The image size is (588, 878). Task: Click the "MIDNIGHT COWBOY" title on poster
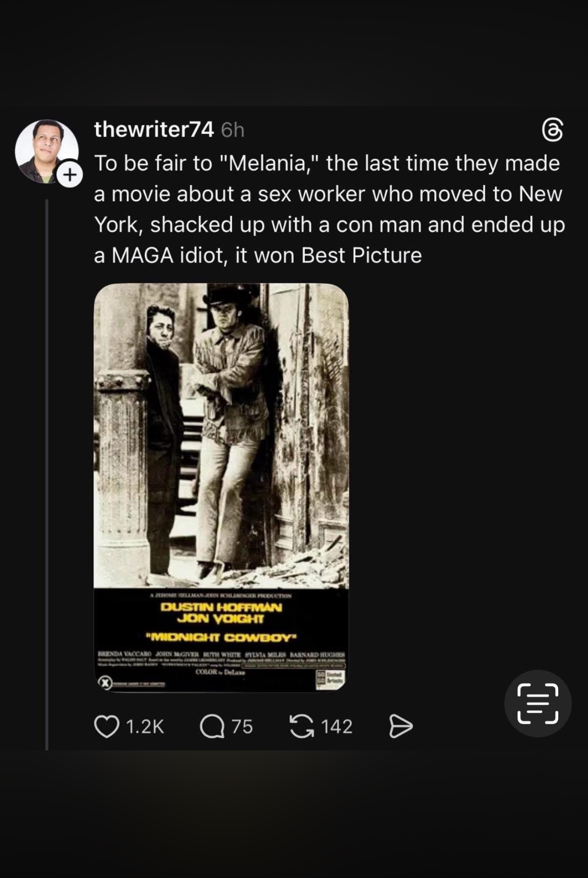222,638
